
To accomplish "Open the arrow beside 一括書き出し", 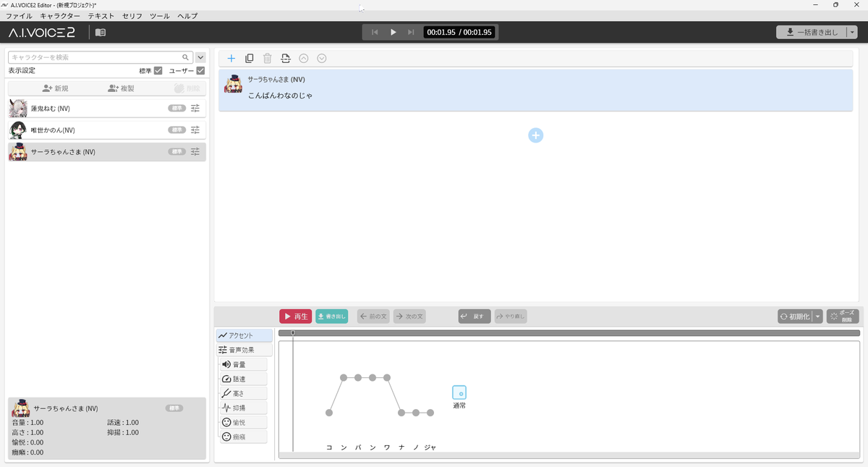I will [853, 32].
